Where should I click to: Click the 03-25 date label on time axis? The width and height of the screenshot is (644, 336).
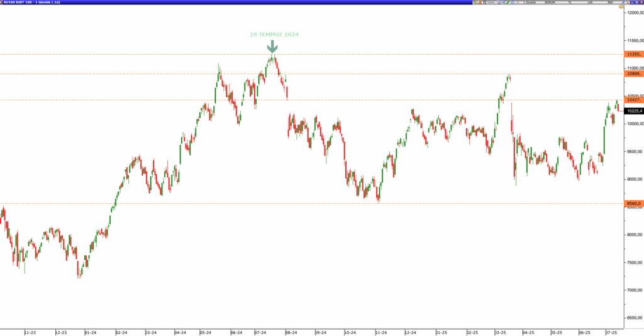(x=500, y=333)
